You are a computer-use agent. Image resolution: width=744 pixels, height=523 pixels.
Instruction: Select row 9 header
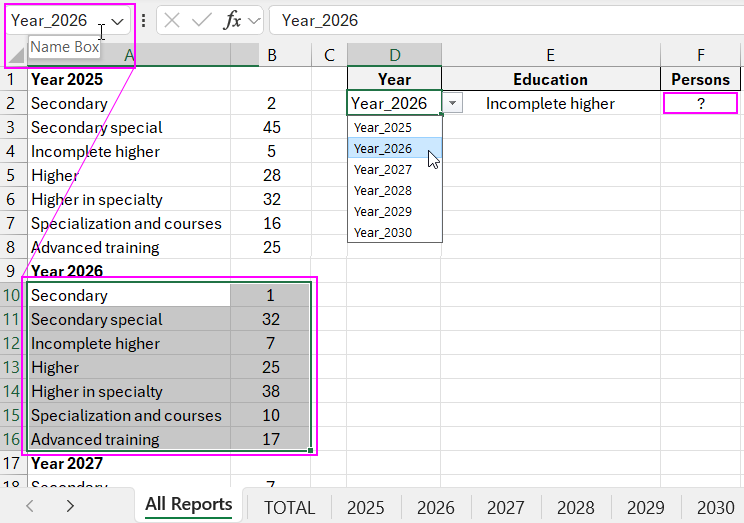tap(11, 271)
